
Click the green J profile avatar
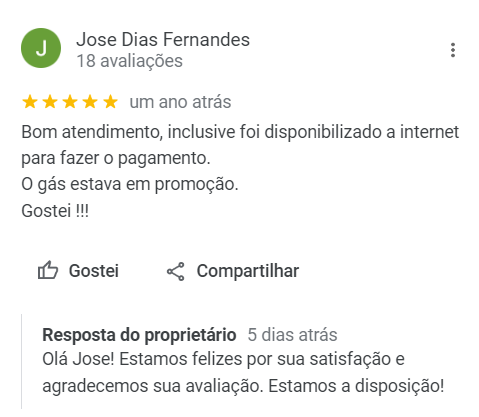point(41,48)
